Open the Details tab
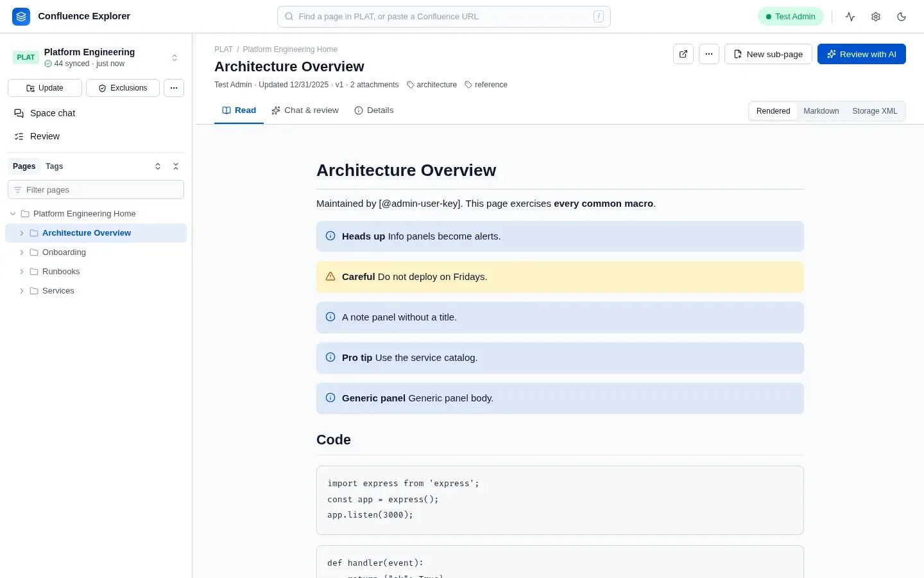Screen dimensions: 924x578 (374, 110)
